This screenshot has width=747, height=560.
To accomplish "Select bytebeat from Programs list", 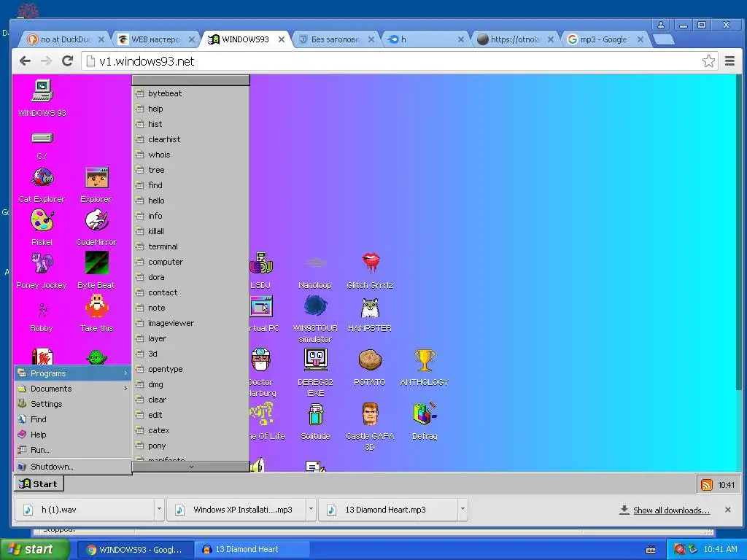I will (190, 93).
